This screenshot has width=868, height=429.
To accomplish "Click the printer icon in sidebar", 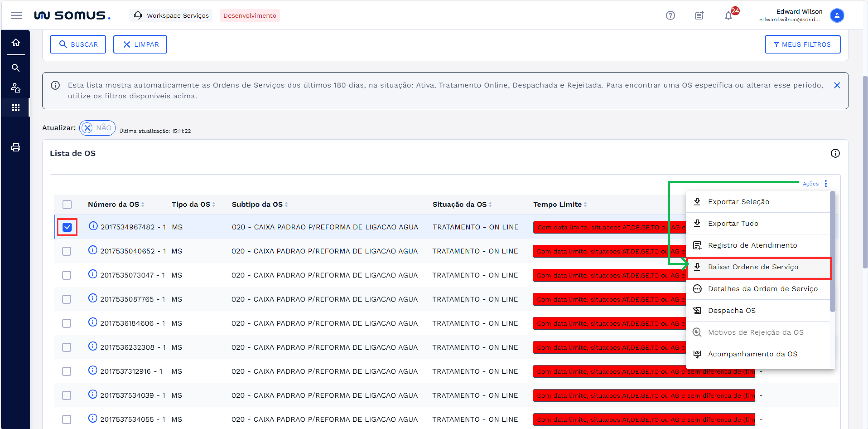I will click(x=16, y=147).
